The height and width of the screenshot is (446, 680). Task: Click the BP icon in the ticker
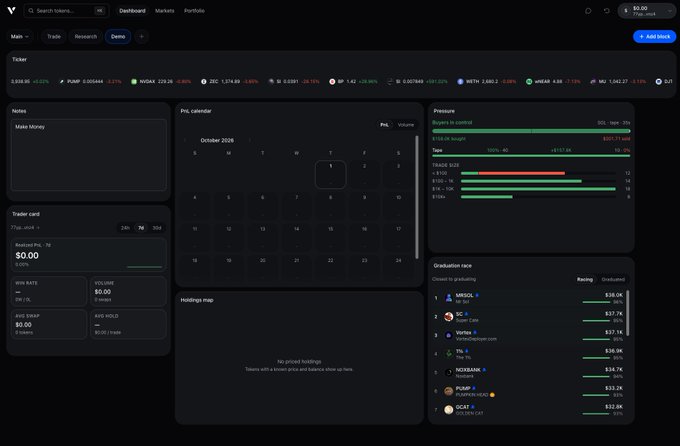332,82
